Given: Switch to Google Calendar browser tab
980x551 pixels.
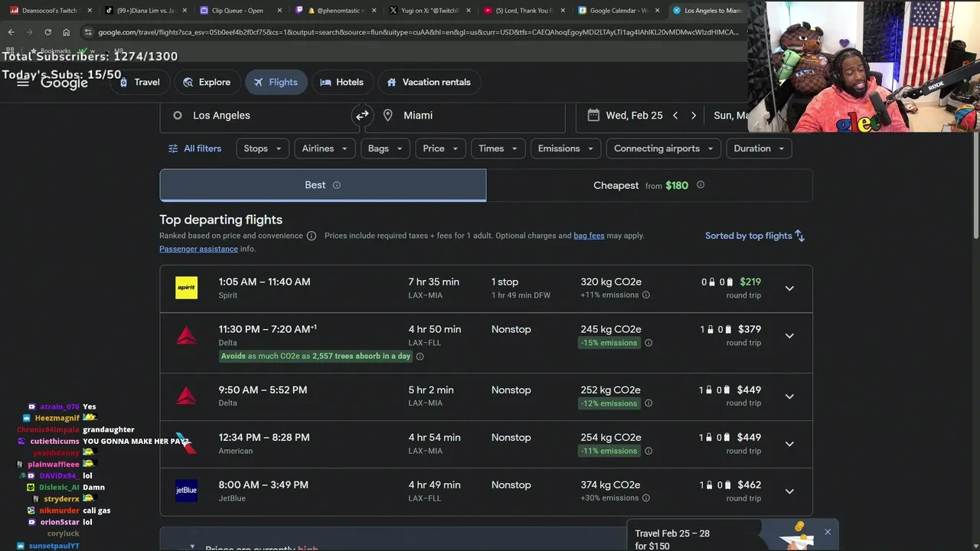Looking at the screenshot, I should coord(619,11).
